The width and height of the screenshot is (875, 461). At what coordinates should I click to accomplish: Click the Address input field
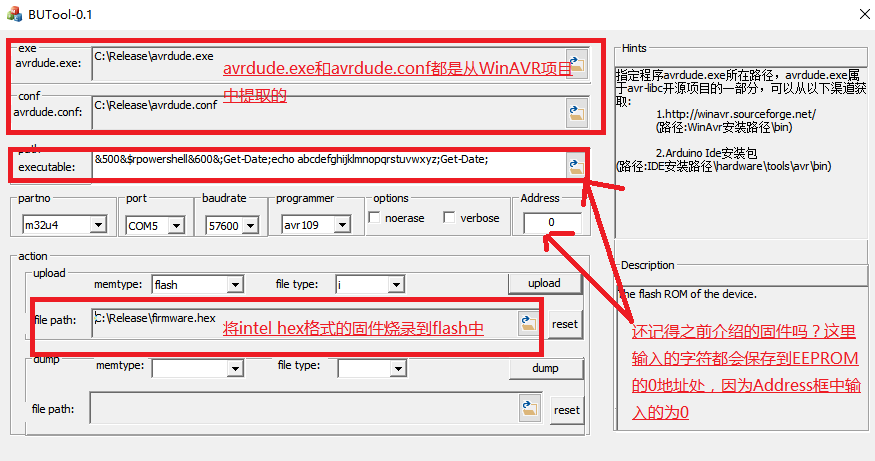(x=552, y=223)
